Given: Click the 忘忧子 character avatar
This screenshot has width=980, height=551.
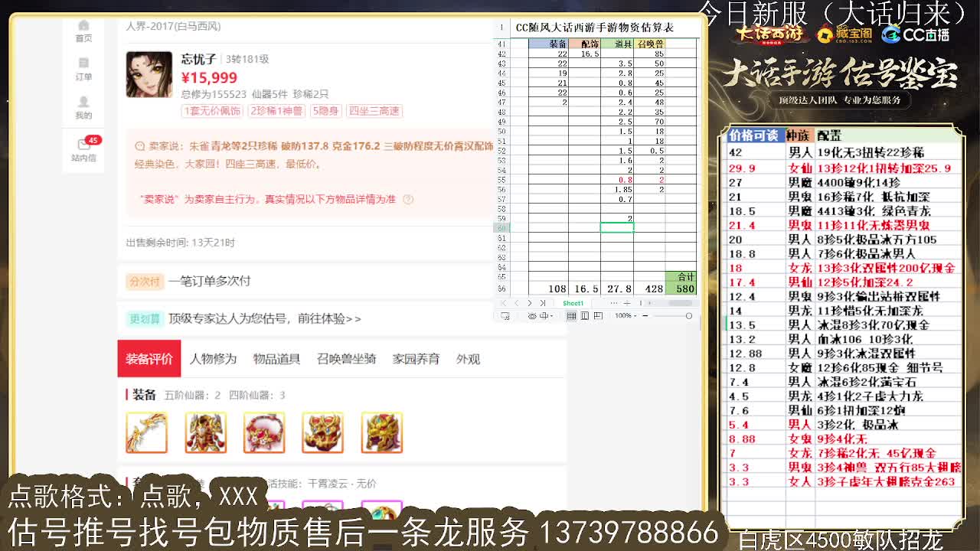Looking at the screenshot, I should [149, 74].
